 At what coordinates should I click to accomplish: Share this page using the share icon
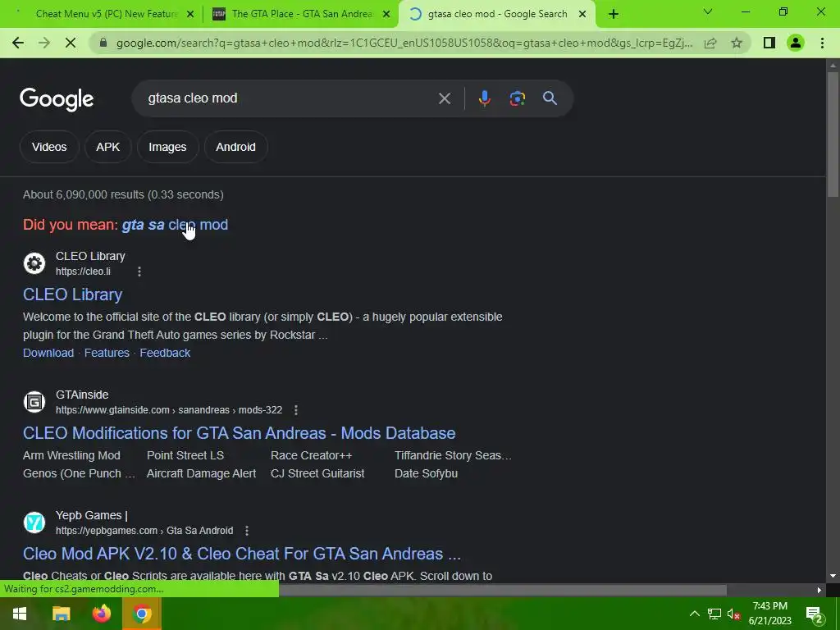710,43
